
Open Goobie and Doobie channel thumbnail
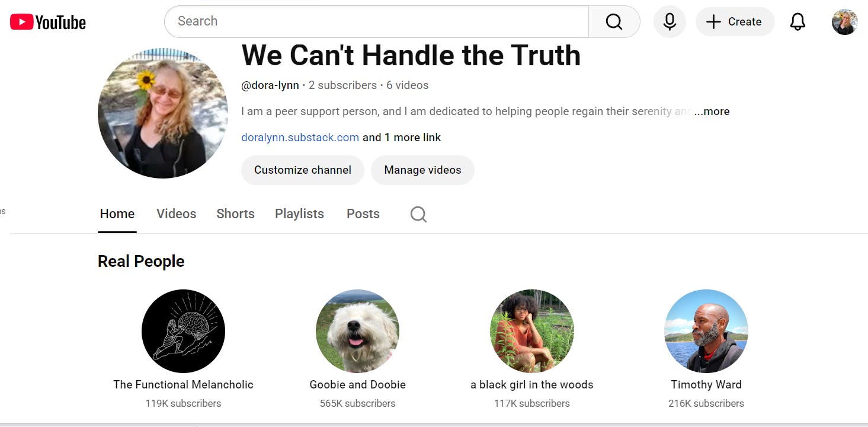357,331
